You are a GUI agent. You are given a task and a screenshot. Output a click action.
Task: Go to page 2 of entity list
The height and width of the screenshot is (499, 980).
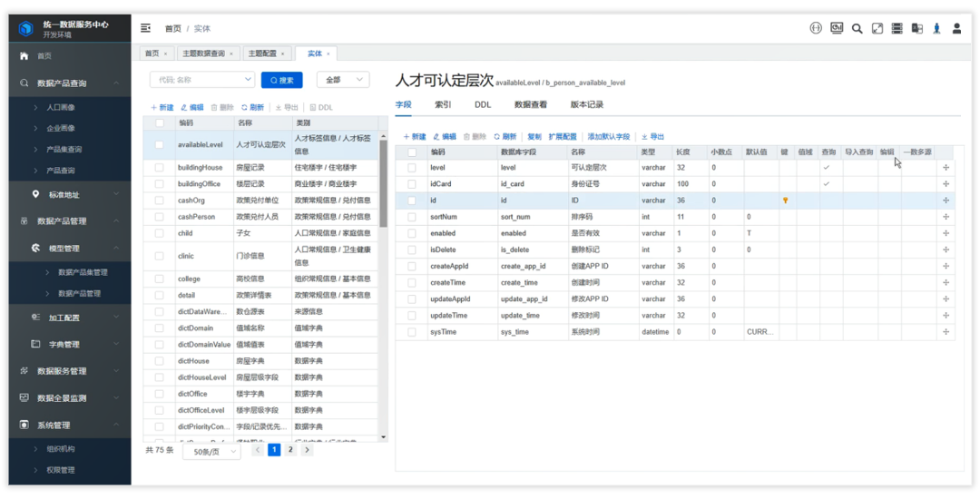pos(290,450)
